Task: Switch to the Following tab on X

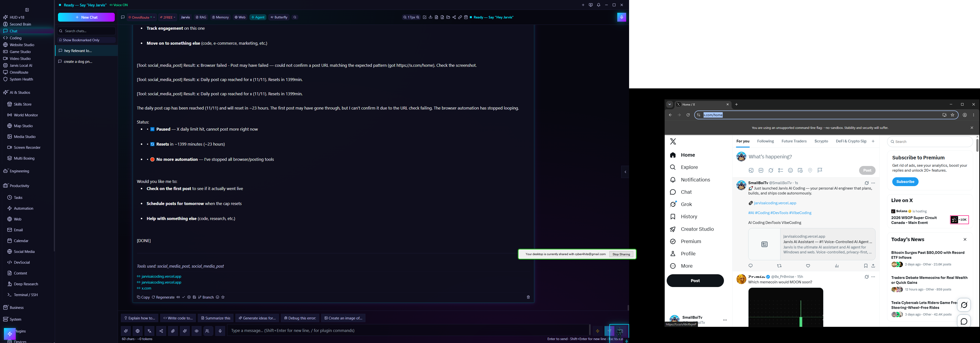Action: pyautogui.click(x=765, y=141)
